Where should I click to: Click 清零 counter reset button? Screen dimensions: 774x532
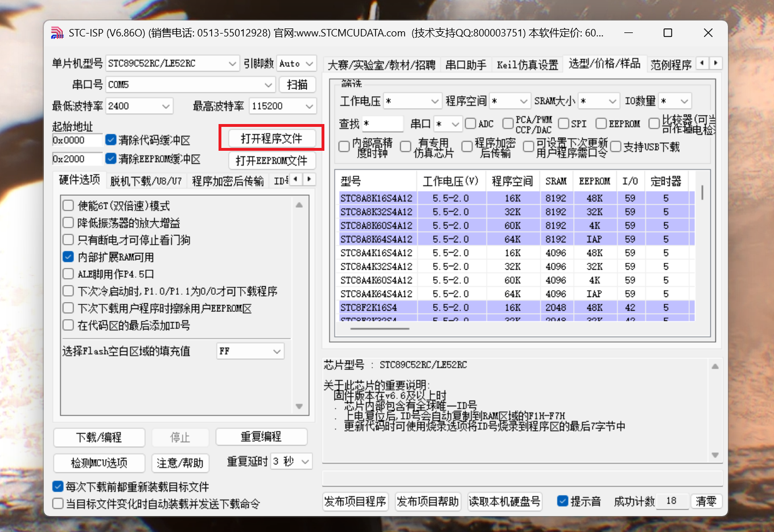[x=706, y=501]
